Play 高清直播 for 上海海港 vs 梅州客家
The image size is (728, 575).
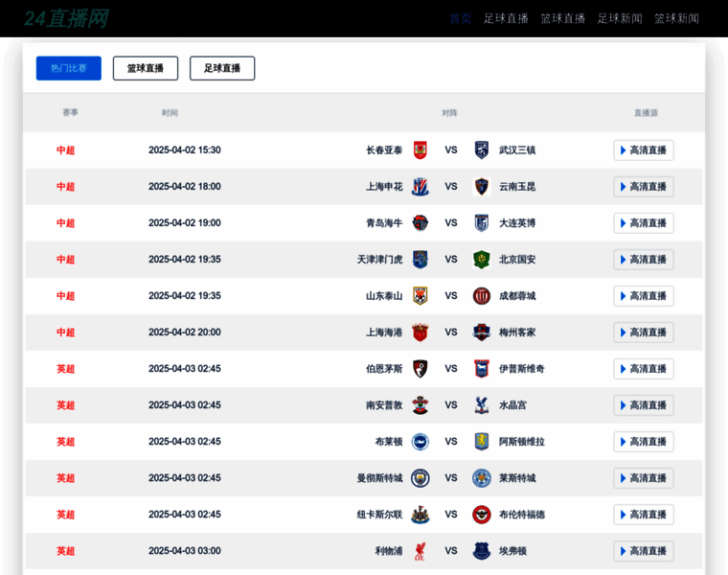click(x=644, y=333)
